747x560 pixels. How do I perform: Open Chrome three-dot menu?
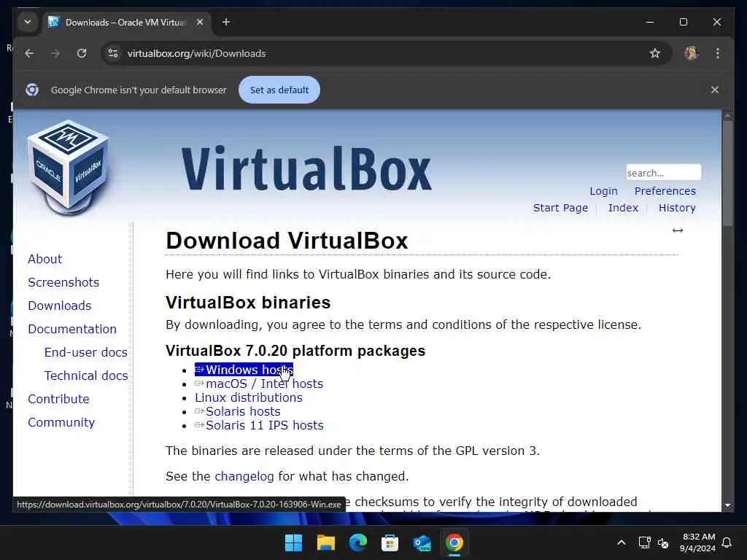click(x=718, y=53)
